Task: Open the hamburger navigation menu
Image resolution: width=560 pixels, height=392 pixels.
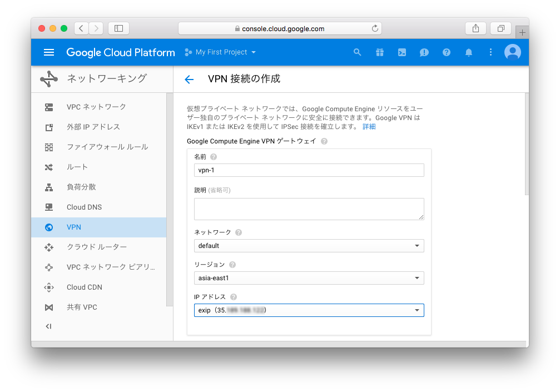Action: [x=49, y=52]
